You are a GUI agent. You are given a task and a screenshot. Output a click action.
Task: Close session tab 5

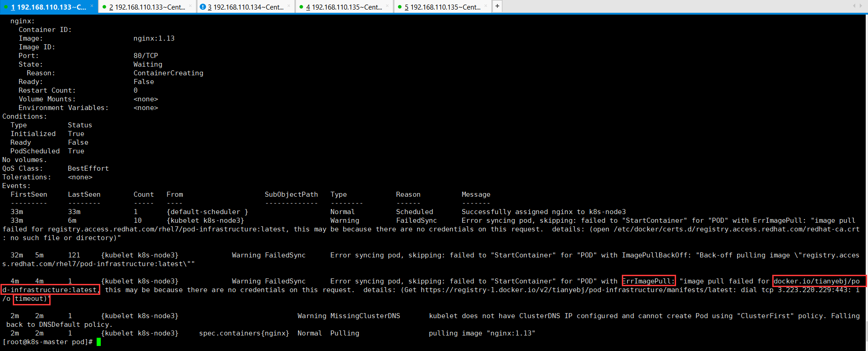coord(486,6)
